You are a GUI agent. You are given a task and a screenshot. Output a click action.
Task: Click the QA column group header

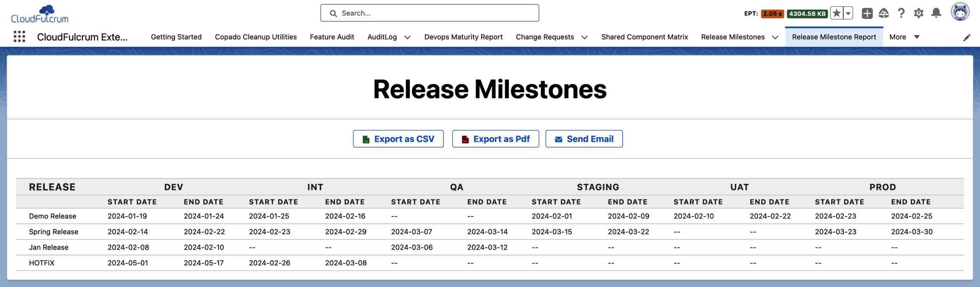(457, 187)
